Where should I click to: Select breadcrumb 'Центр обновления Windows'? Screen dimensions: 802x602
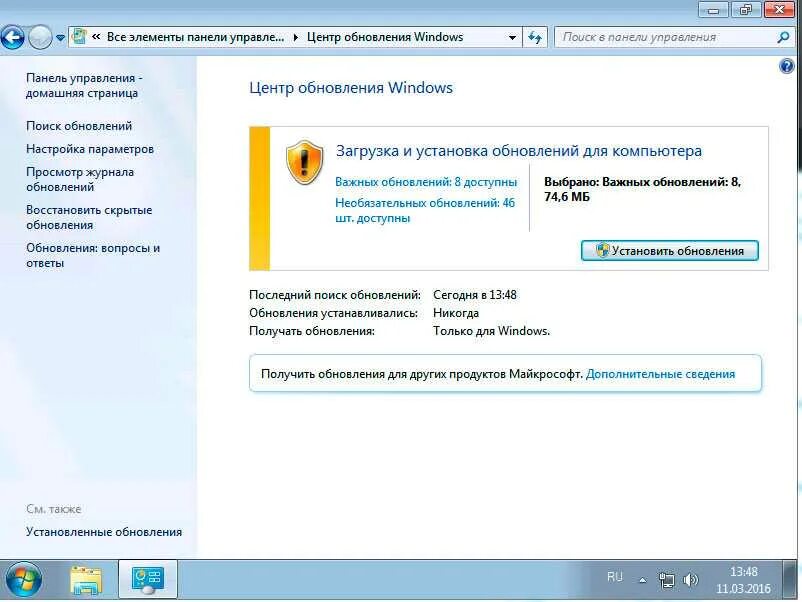pyautogui.click(x=385, y=37)
